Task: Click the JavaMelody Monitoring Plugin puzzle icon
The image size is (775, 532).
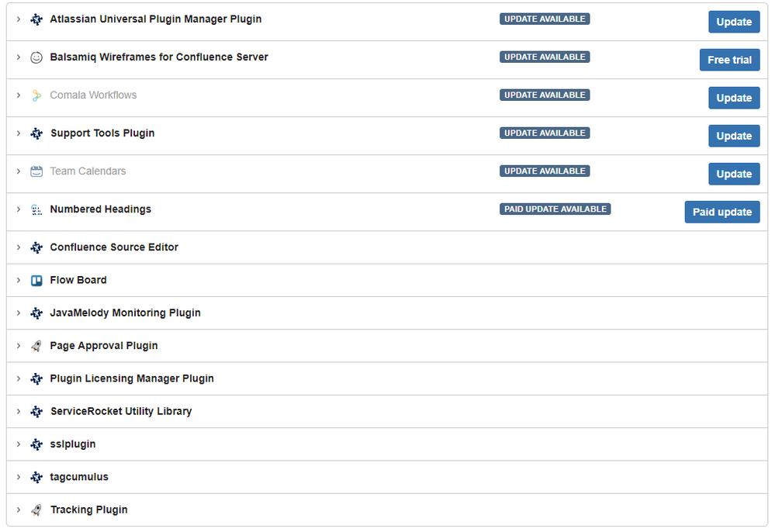Action: (36, 313)
